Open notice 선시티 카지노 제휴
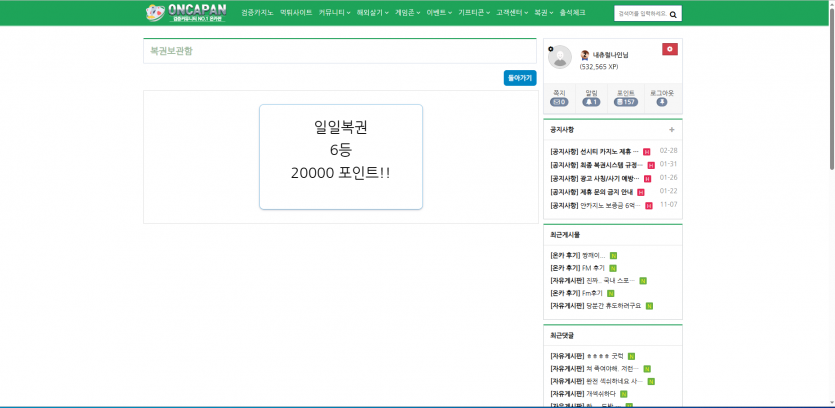 (x=594, y=152)
